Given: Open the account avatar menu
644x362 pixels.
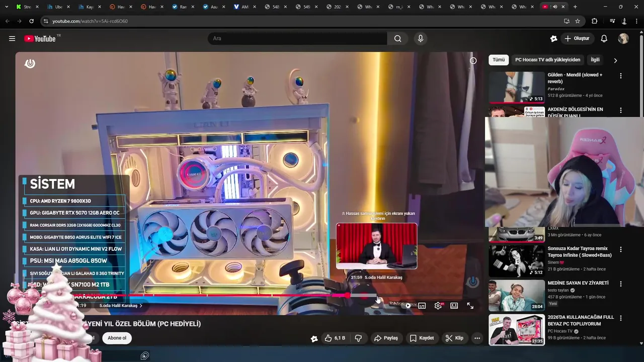Looking at the screenshot, I should tap(623, 39).
